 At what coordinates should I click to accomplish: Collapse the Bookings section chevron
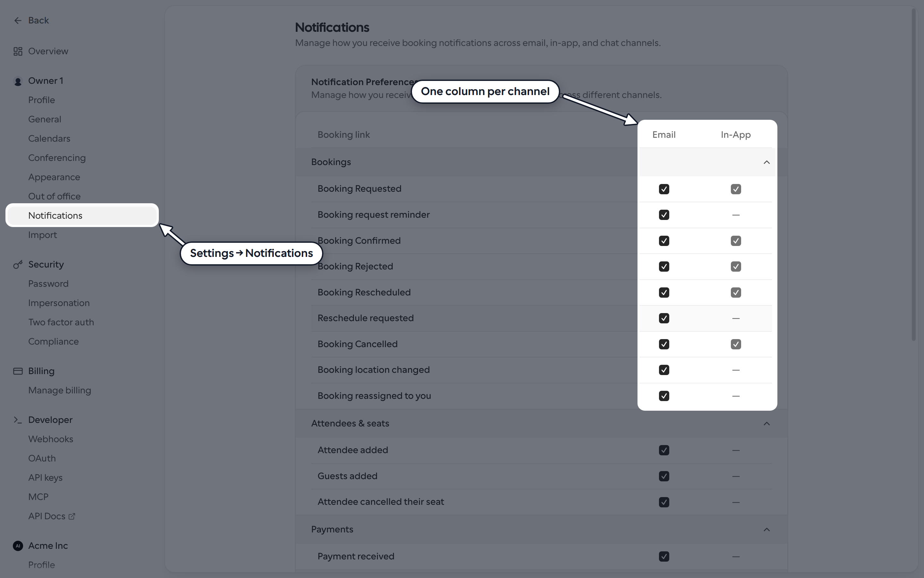[766, 162]
